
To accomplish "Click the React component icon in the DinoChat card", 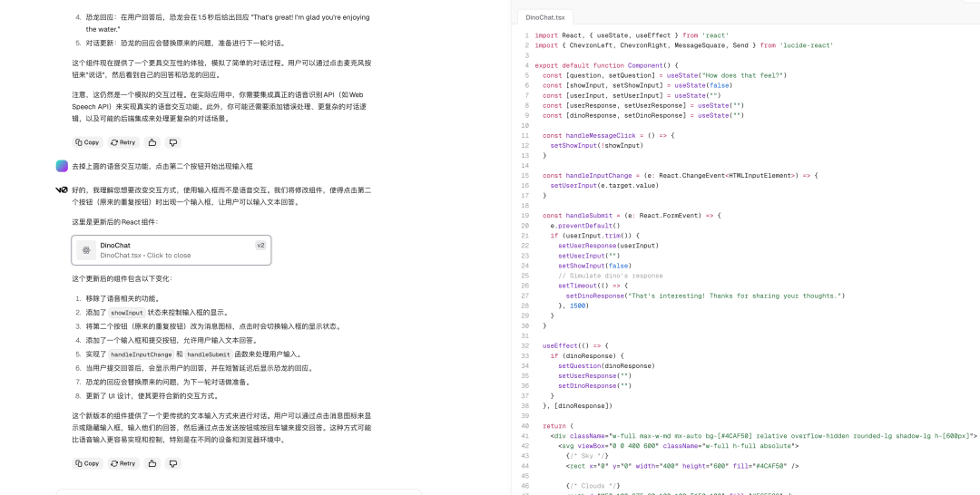I will click(85, 250).
